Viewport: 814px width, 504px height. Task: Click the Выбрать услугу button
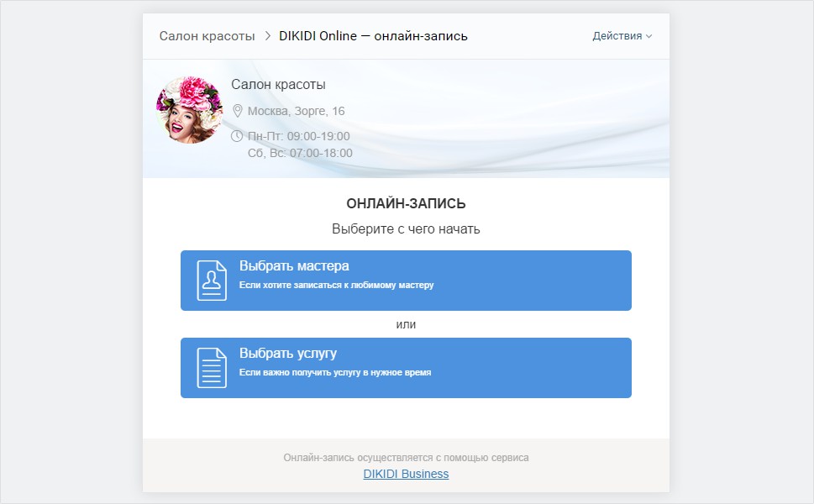point(406,368)
